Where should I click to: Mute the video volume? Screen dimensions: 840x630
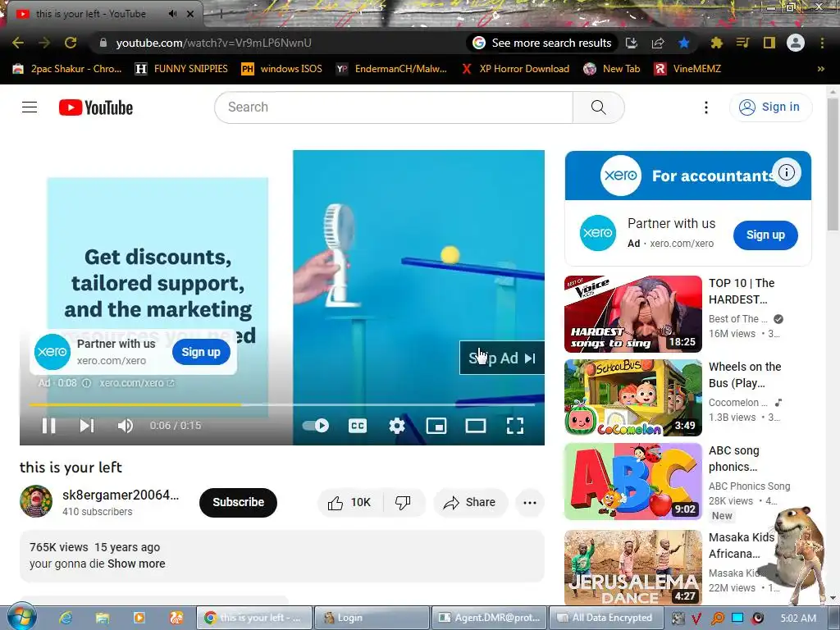[125, 426]
